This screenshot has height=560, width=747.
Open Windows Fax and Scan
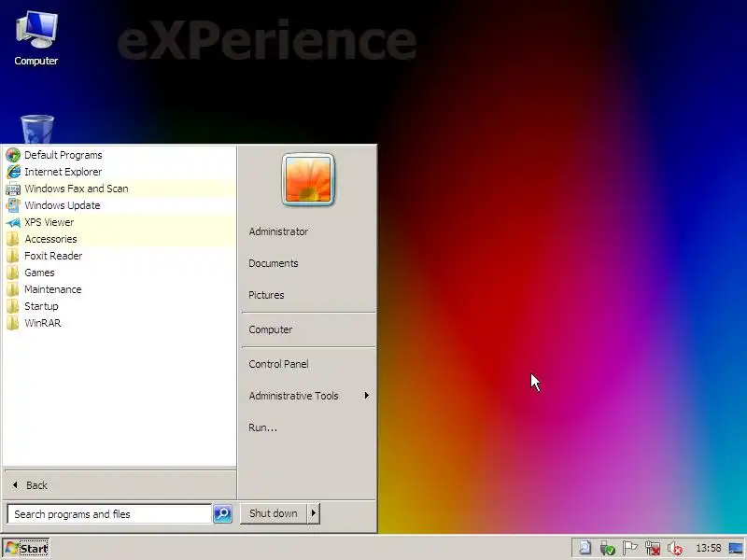pos(120,189)
